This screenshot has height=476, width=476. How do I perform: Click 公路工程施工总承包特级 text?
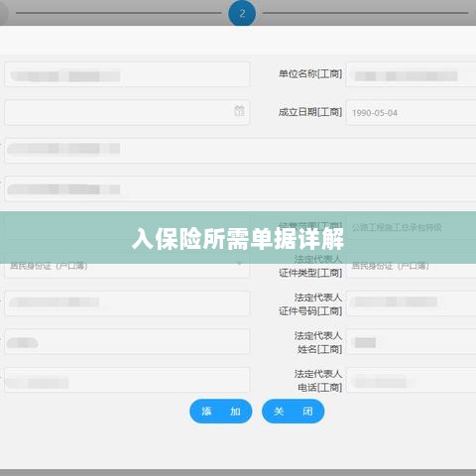[397, 227]
